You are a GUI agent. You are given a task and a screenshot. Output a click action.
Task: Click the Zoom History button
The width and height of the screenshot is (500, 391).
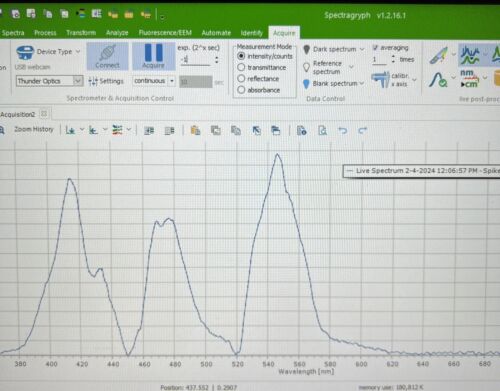click(34, 129)
